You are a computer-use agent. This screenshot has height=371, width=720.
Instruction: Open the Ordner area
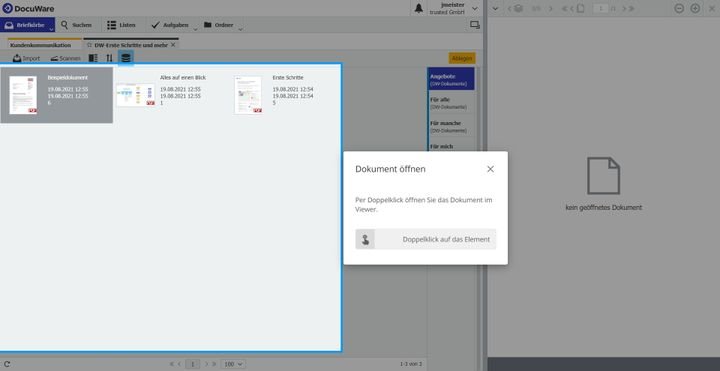pyautogui.click(x=219, y=25)
